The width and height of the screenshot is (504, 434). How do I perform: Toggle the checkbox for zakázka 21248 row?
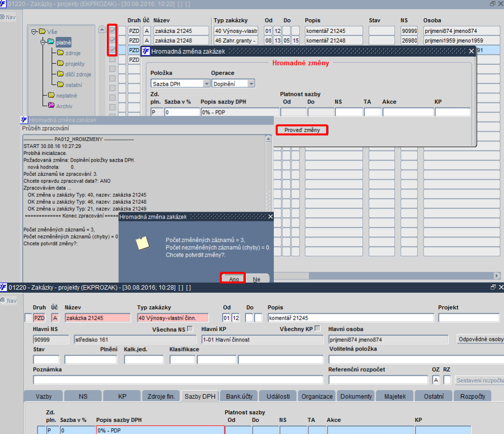[x=112, y=40]
